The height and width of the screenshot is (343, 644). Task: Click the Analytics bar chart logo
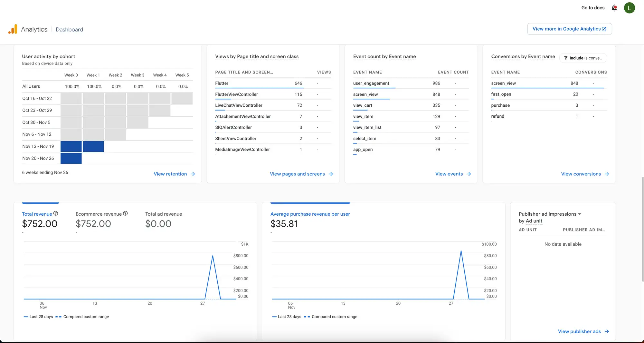[x=13, y=29]
